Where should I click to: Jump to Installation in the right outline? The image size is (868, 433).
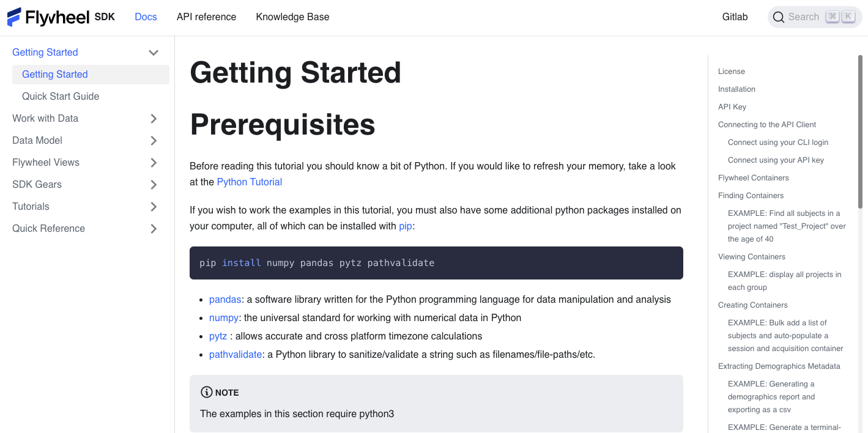click(736, 89)
